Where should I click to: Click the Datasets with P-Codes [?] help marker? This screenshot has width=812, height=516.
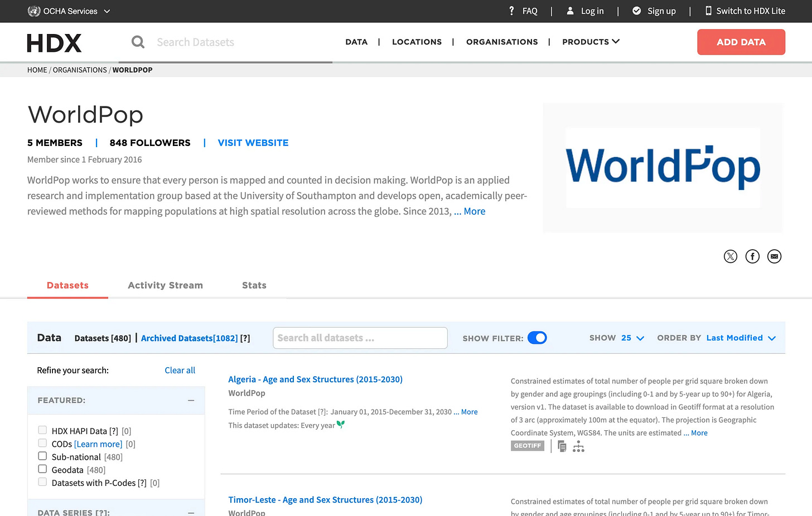point(142,483)
